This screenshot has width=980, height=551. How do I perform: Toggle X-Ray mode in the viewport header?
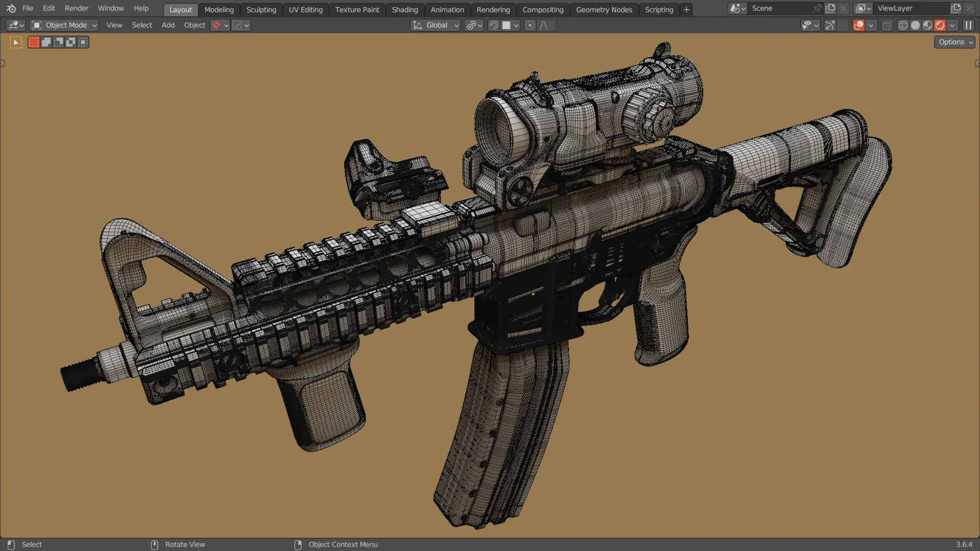pos(887,25)
